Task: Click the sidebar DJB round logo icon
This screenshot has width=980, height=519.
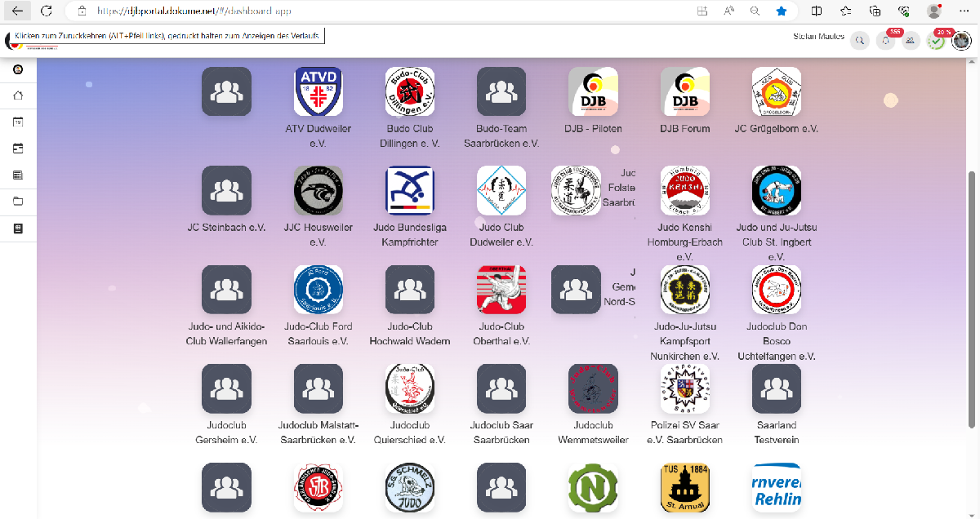Action: [18, 69]
